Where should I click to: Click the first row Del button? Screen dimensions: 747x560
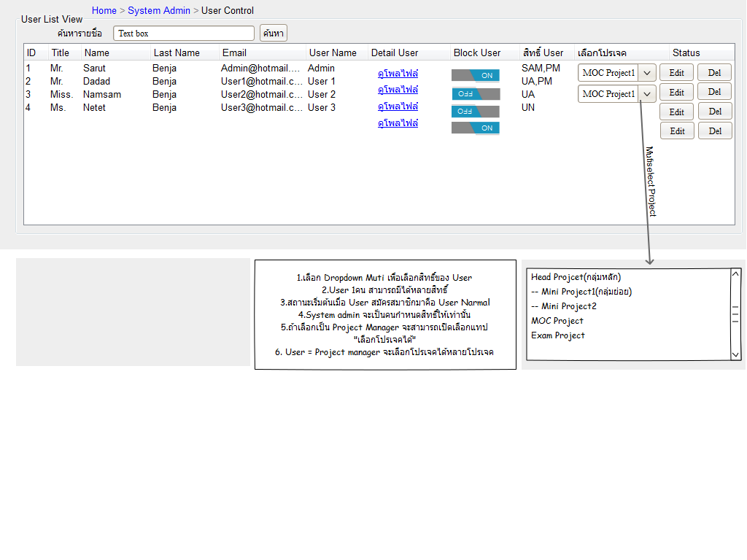[x=714, y=73]
